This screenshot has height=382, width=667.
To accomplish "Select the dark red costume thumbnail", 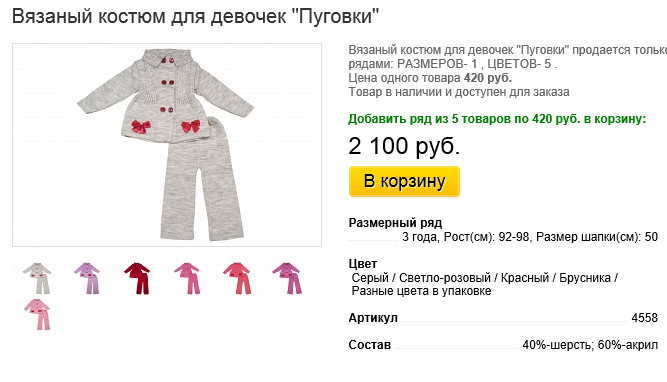I will click(137, 278).
